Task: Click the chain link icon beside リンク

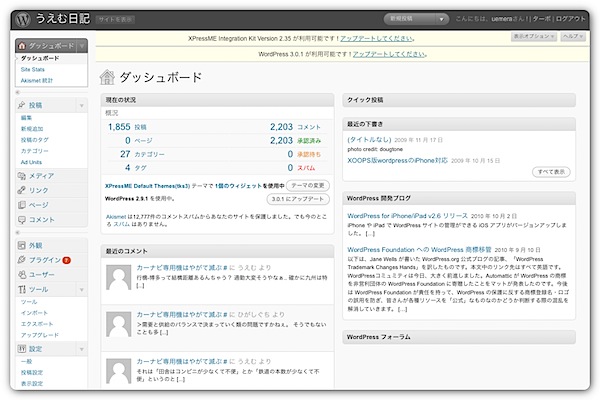Action: pyautogui.click(x=22, y=190)
